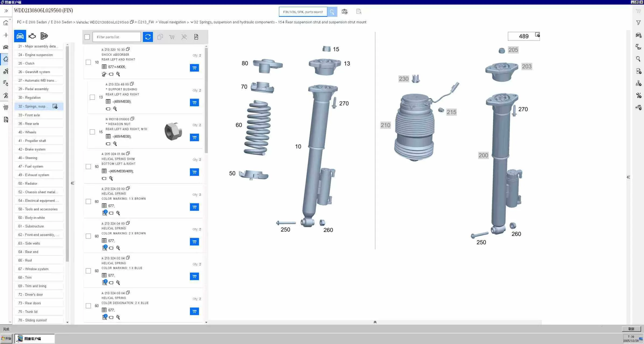Screen dimensions: 644x344
Task: Click magnifier icon under hexagon nut item
Action: tap(115, 144)
